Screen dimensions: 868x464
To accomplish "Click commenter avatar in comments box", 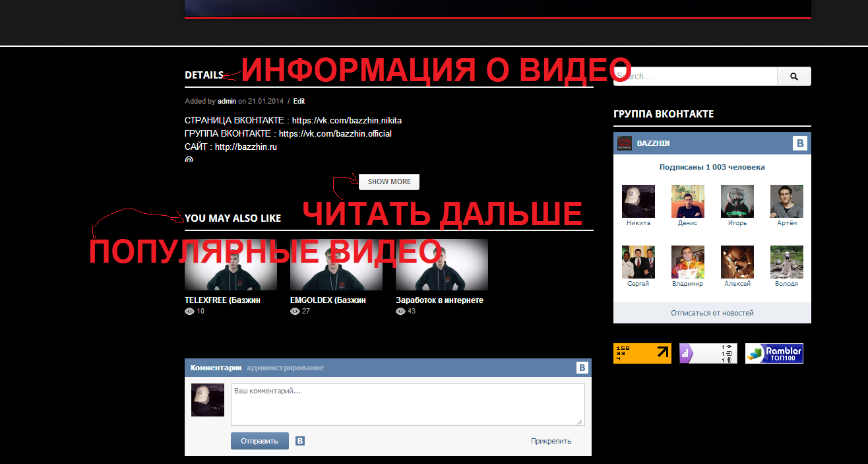I will coord(208,400).
